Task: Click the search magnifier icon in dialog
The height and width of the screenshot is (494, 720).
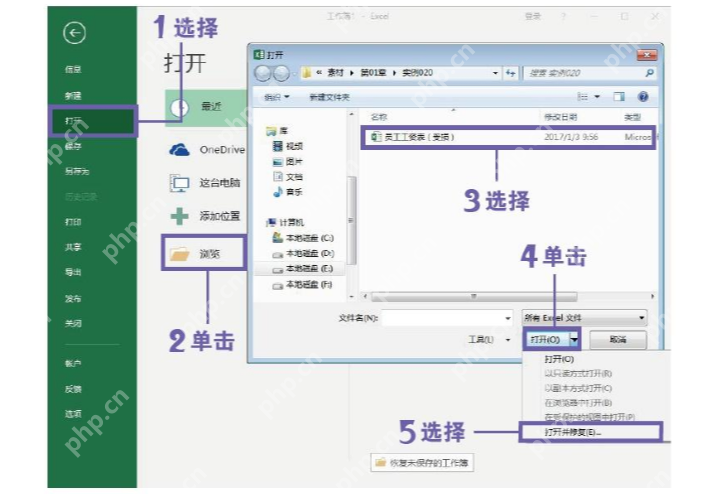Action: [649, 73]
